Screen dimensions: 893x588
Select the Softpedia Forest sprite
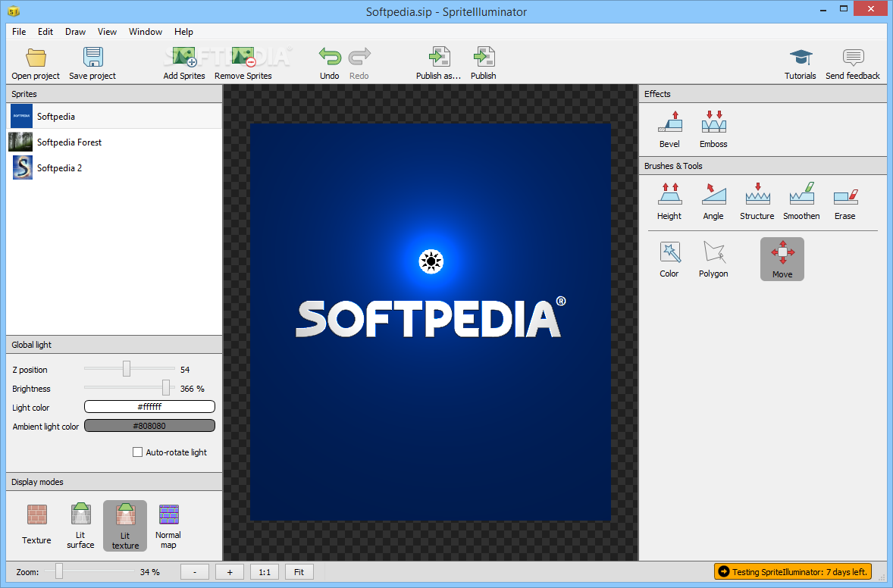pyautogui.click(x=114, y=142)
